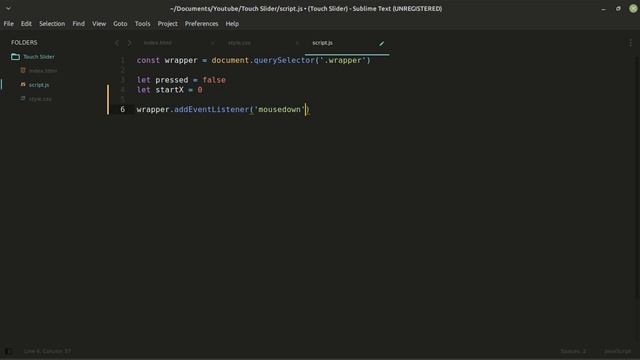
Task: Toggle the side bar from status bar icon
Action: tap(8, 351)
